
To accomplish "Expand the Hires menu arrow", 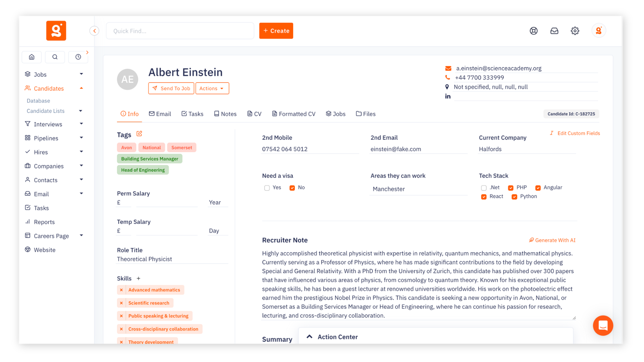I will point(81,152).
